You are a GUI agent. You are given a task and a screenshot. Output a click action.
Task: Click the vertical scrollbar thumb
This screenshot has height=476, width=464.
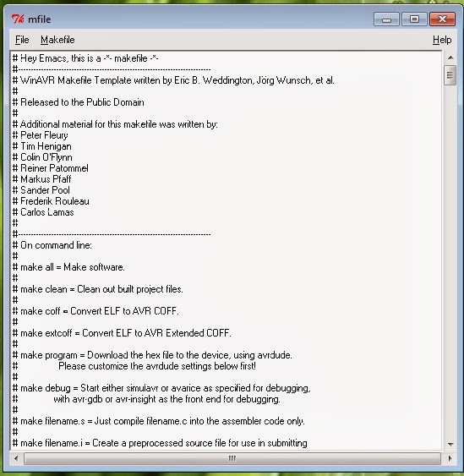click(450, 75)
